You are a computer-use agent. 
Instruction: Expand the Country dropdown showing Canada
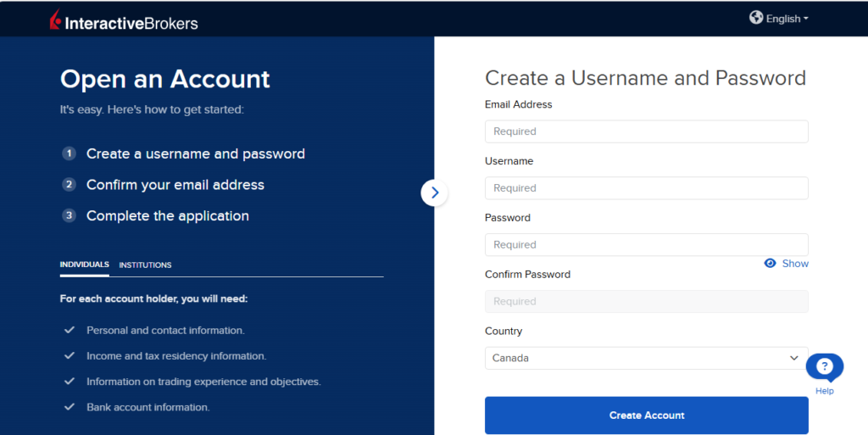tap(646, 358)
